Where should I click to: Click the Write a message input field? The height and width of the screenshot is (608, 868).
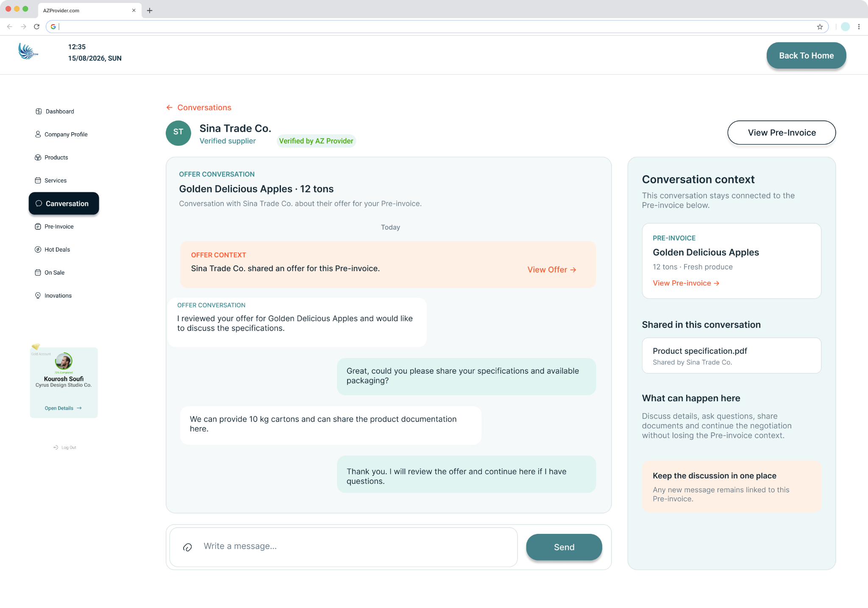[343, 547]
